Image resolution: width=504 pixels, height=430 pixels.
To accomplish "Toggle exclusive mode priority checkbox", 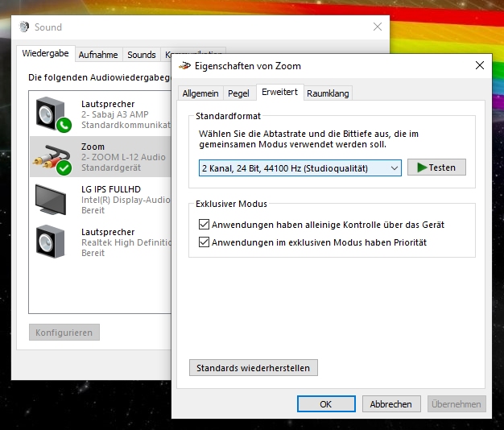I will 204,242.
